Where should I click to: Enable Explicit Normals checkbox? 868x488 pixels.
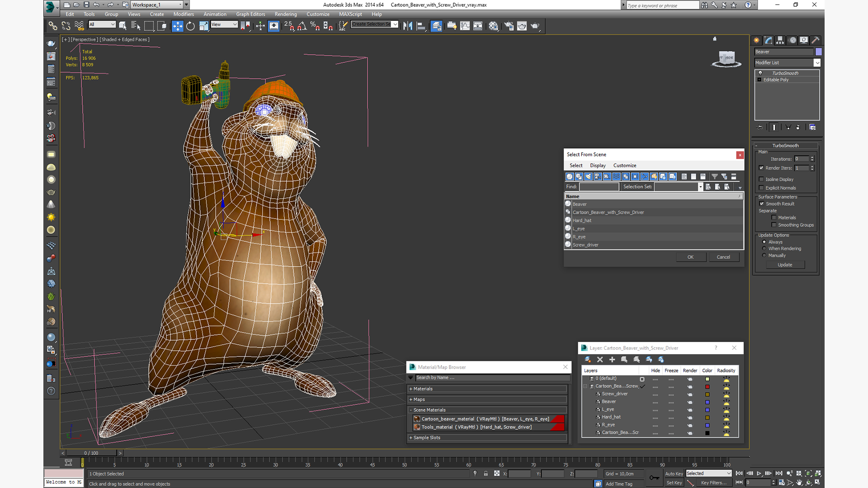pyautogui.click(x=761, y=188)
